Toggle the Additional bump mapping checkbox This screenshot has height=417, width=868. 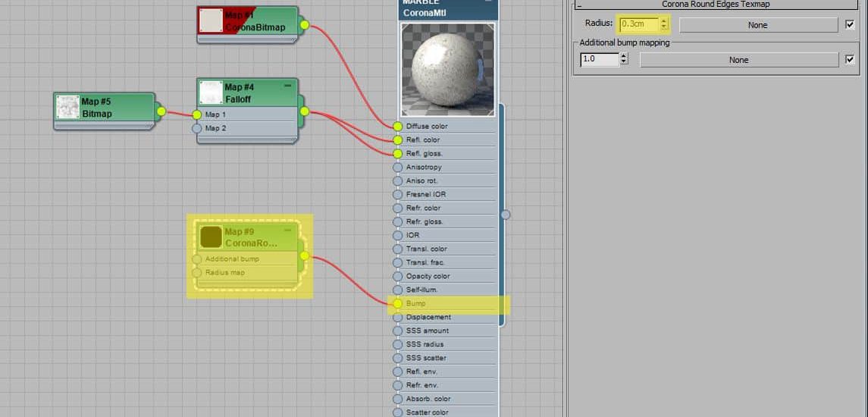[850, 60]
